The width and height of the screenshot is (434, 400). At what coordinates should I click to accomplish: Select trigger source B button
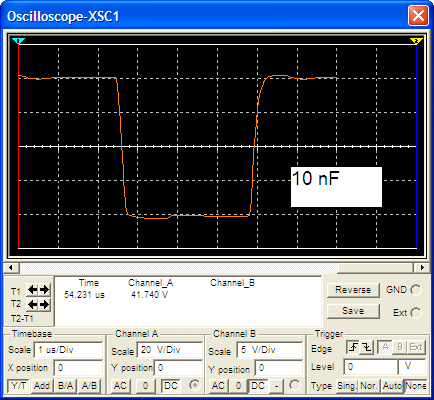pyautogui.click(x=400, y=348)
